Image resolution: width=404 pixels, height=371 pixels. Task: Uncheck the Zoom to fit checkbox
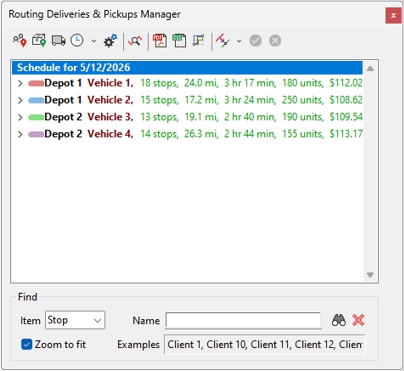click(x=27, y=344)
